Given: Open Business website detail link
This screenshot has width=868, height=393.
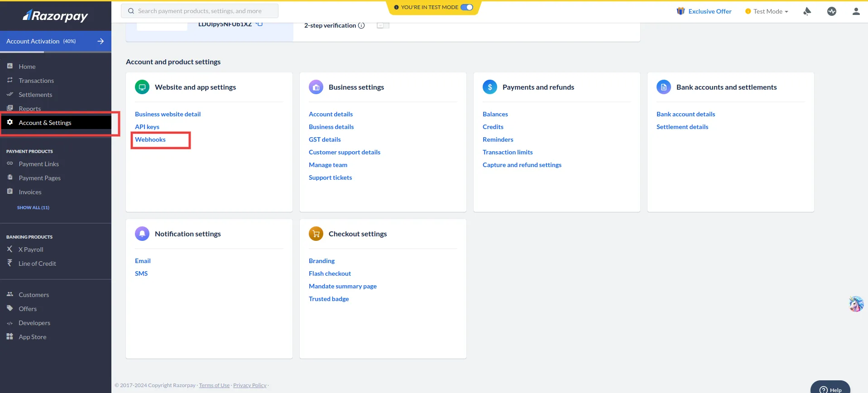Looking at the screenshot, I should (x=168, y=114).
